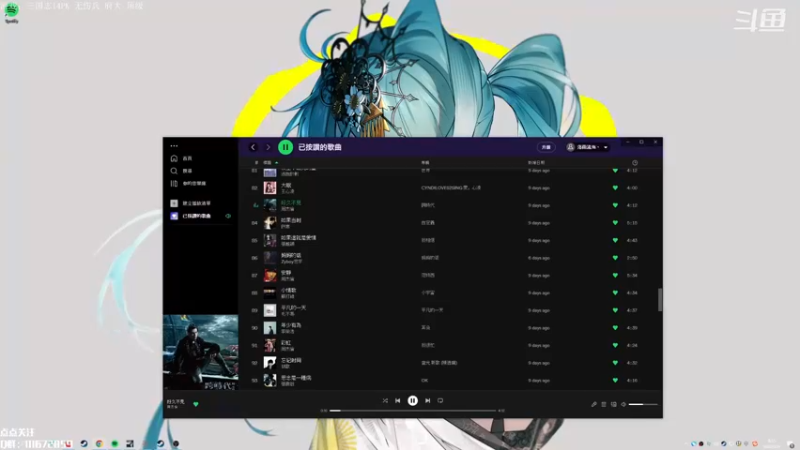Select the song title 忘记时间
Image resolution: width=800 pixels, height=450 pixels.
point(291,360)
